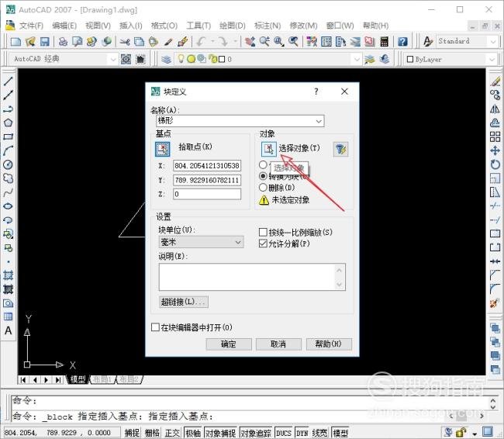
Task: Enable 按统一比例缩放(S) checkbox
Action: 263,232
